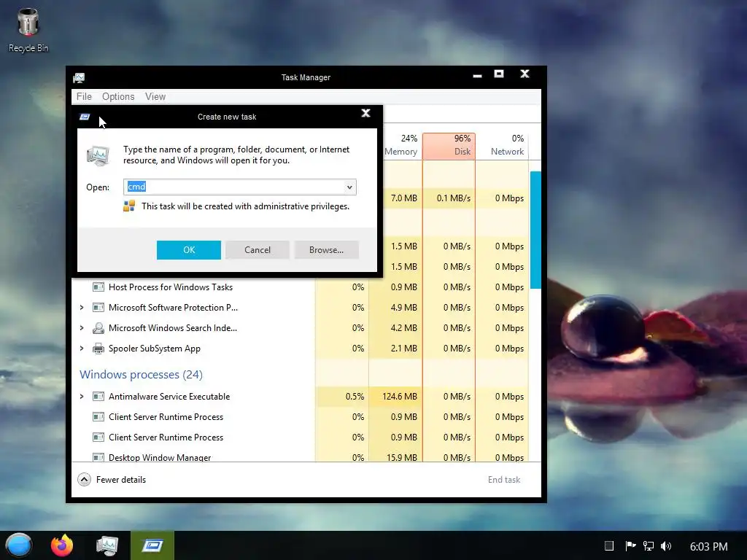Select the second Client Server Runtime Process row
The image size is (747, 560).
(x=300, y=437)
